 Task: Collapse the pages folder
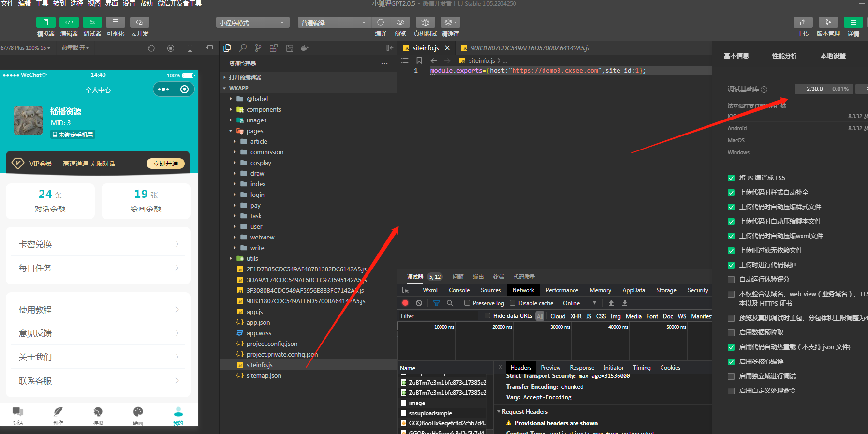(x=231, y=131)
